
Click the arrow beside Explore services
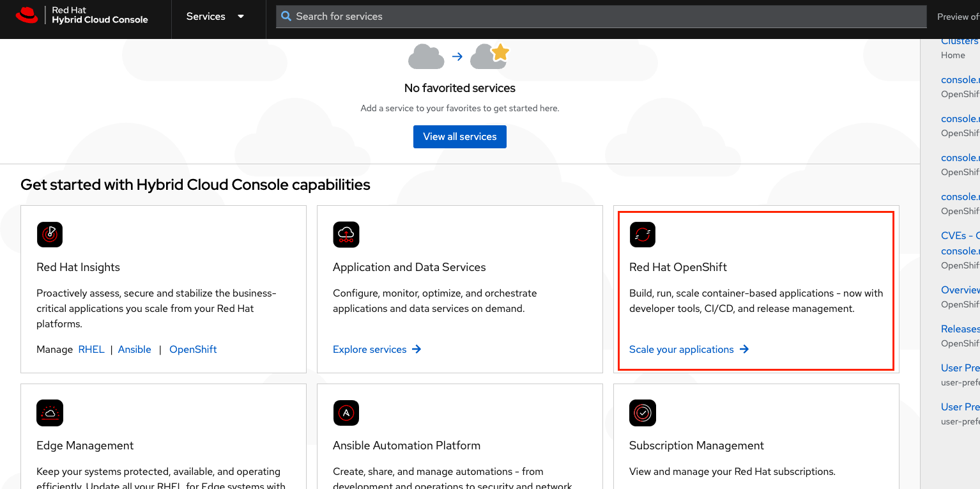coord(417,350)
